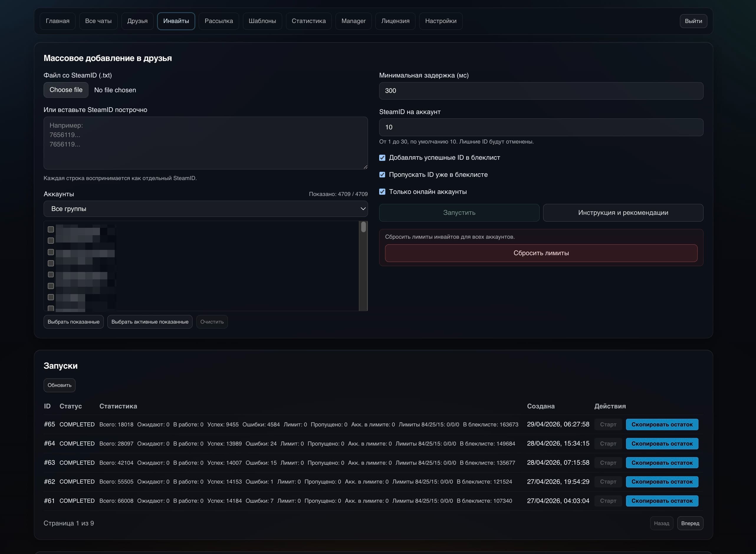Open the Шаблоны tab
756x554 pixels.
262,21
